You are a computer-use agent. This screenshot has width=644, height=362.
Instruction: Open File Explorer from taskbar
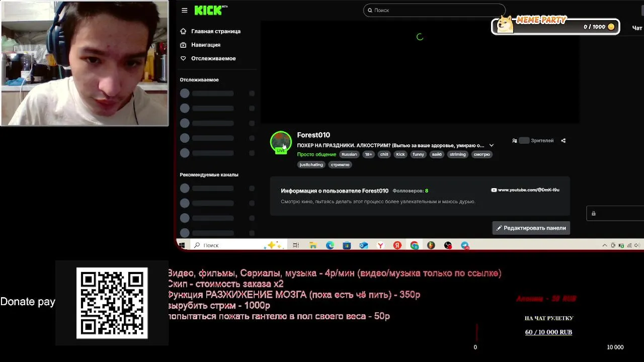pyautogui.click(x=313, y=245)
